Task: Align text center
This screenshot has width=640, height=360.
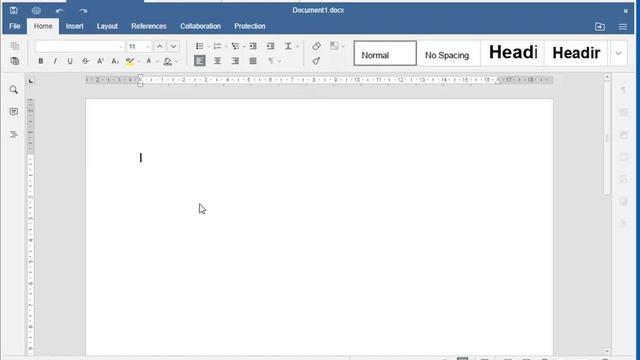Action: pos(218,61)
